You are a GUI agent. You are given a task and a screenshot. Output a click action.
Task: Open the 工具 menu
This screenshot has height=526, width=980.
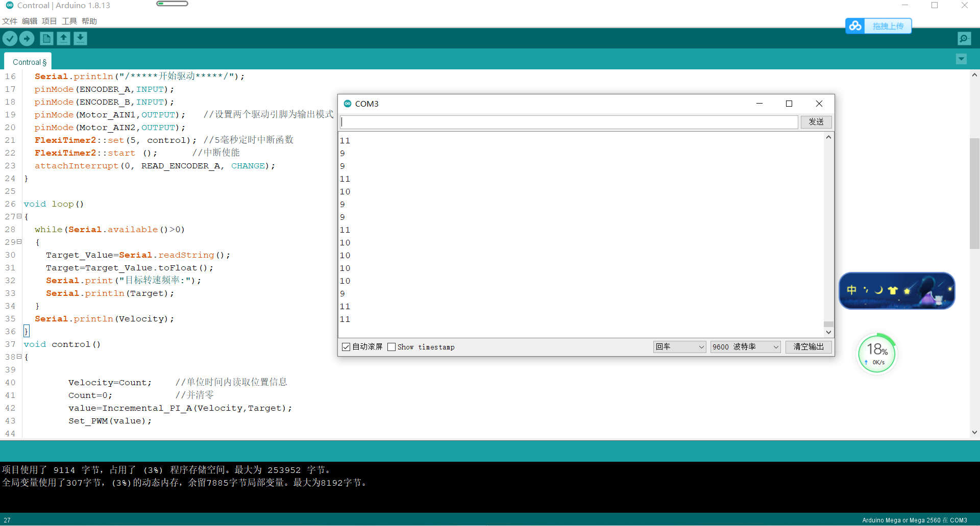pyautogui.click(x=69, y=21)
